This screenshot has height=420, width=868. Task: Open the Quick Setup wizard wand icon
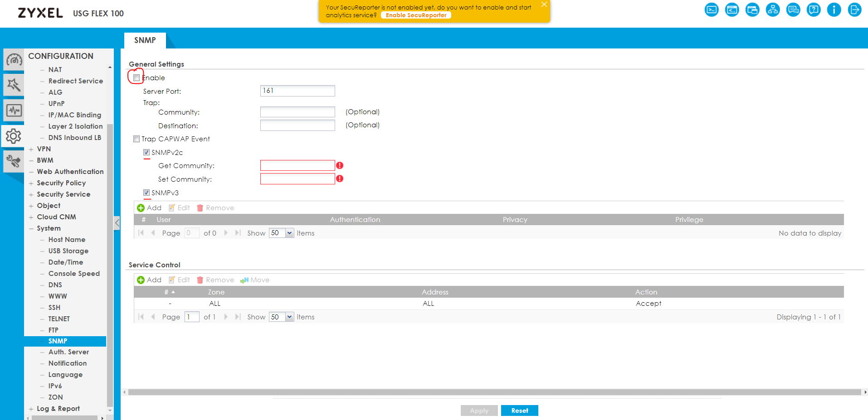pos(14,85)
